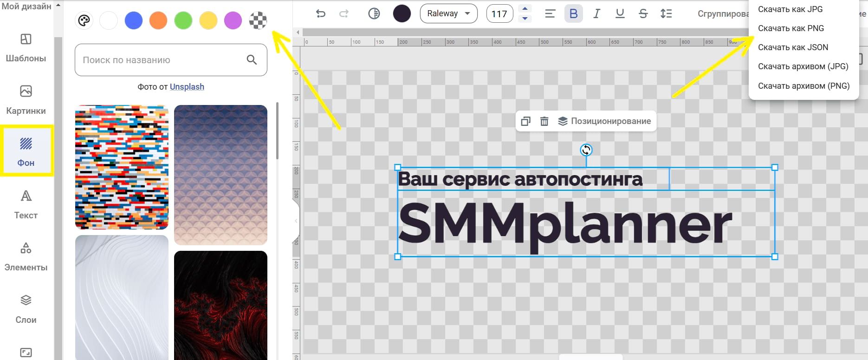This screenshot has width=868, height=360.
Task: Choose Скачать архивом (JPG)
Action: 803,66
